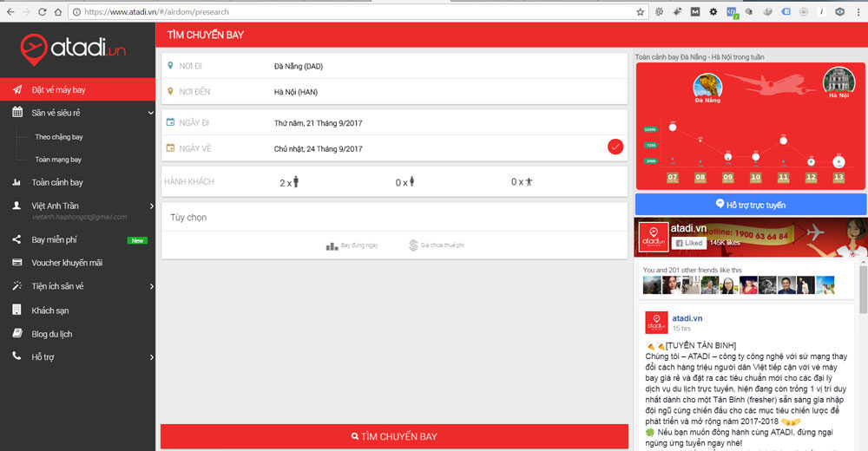Image resolution: width=868 pixels, height=451 pixels.
Task: Click the departure date calendar icon
Action: pos(171,122)
